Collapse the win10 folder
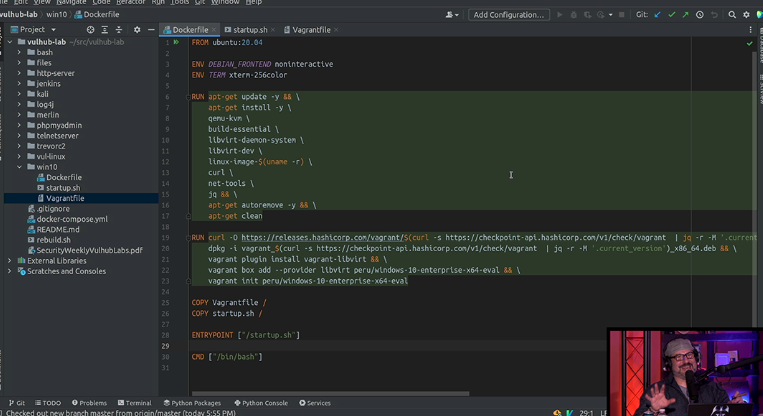The height and width of the screenshot is (416, 763). [19, 167]
